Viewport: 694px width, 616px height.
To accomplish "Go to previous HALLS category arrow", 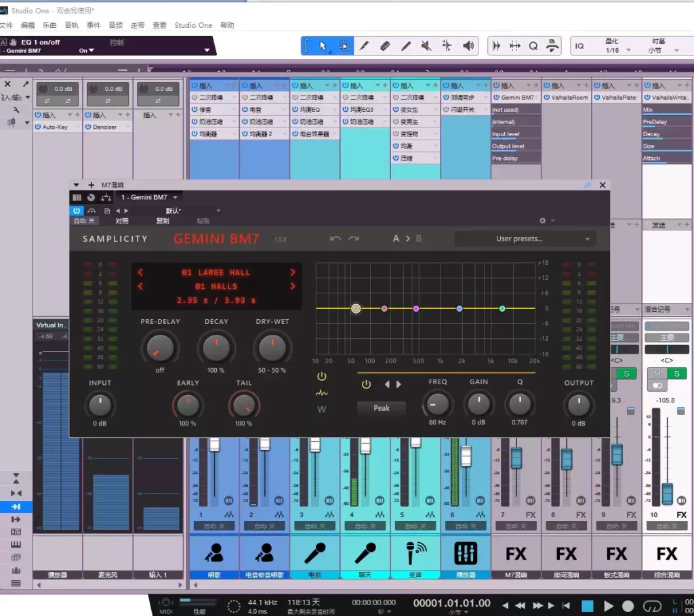I will pyautogui.click(x=141, y=287).
